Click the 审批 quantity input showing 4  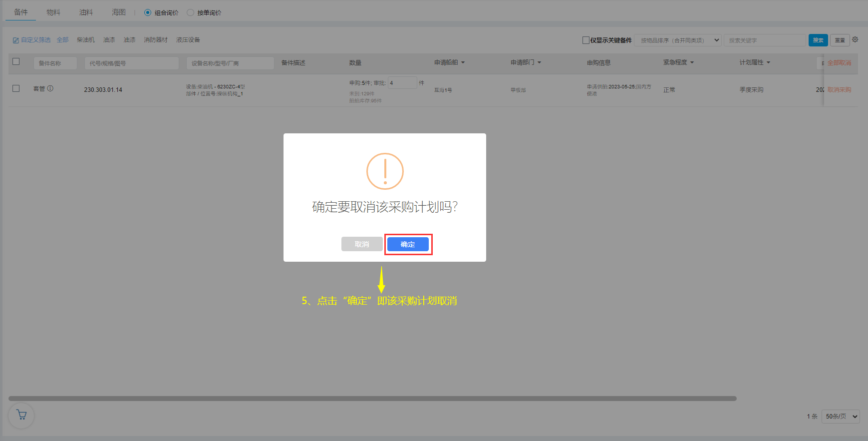pos(402,83)
